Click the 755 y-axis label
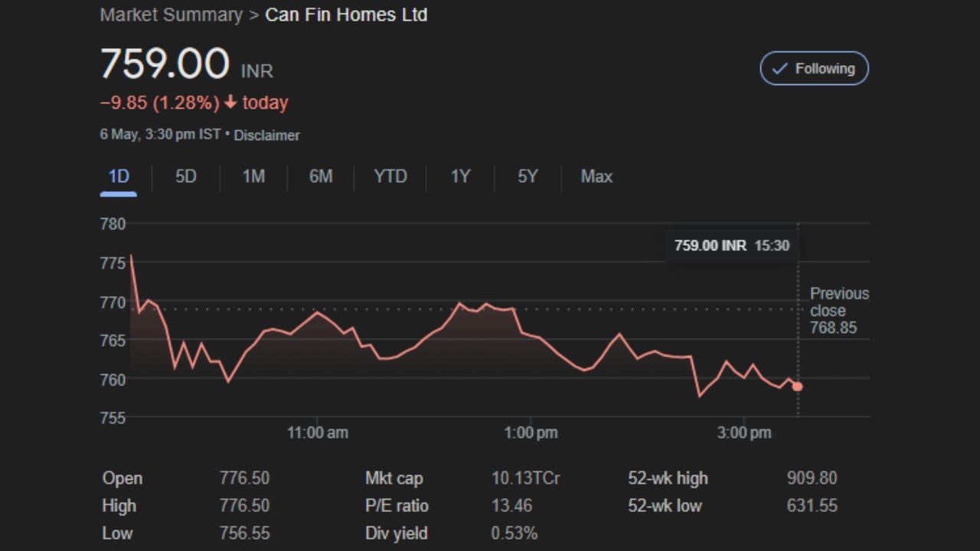Screen dimensions: 980x551 click(113, 418)
